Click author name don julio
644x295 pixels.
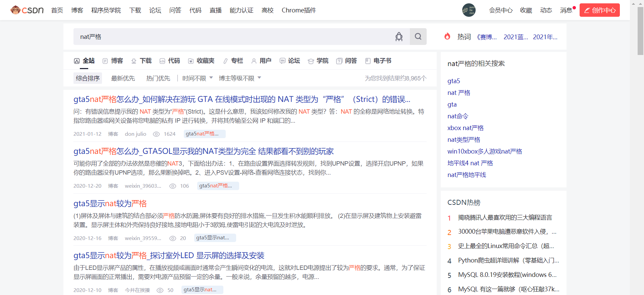tap(136, 134)
